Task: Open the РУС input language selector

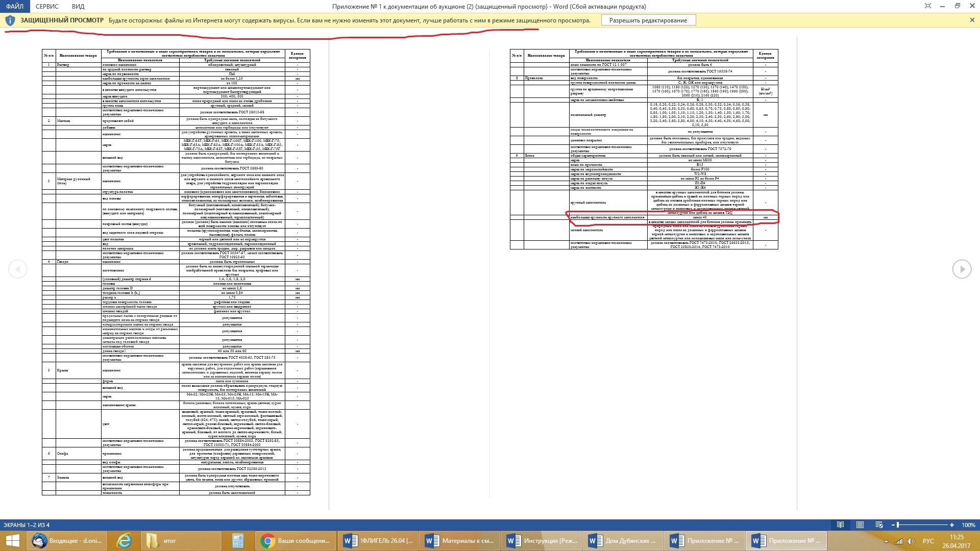Action: (928, 541)
